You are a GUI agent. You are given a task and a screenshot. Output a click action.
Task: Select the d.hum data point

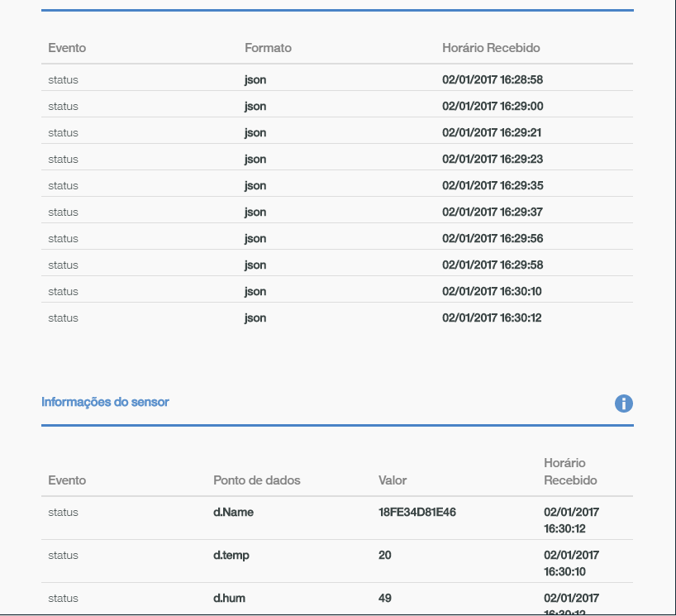click(x=229, y=599)
